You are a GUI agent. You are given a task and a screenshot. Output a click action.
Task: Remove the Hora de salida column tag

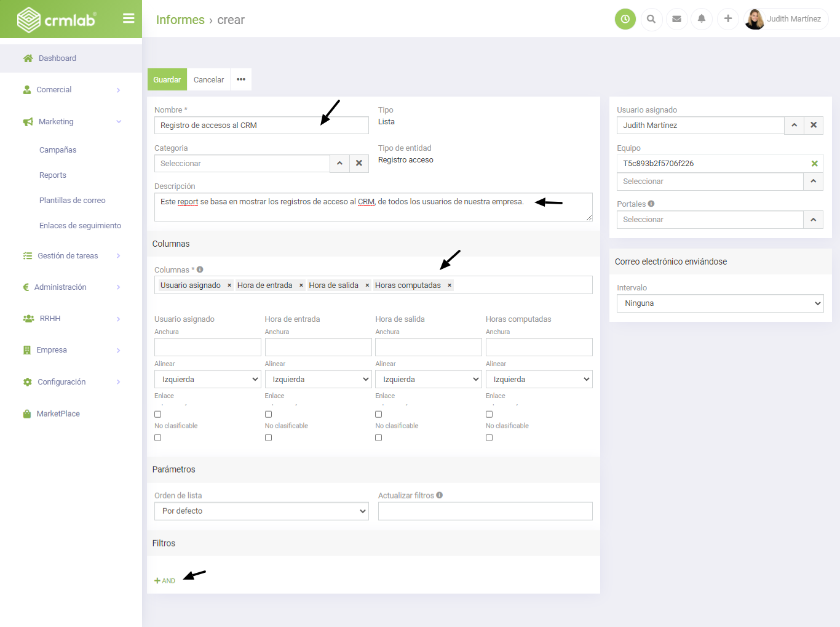coord(367,286)
